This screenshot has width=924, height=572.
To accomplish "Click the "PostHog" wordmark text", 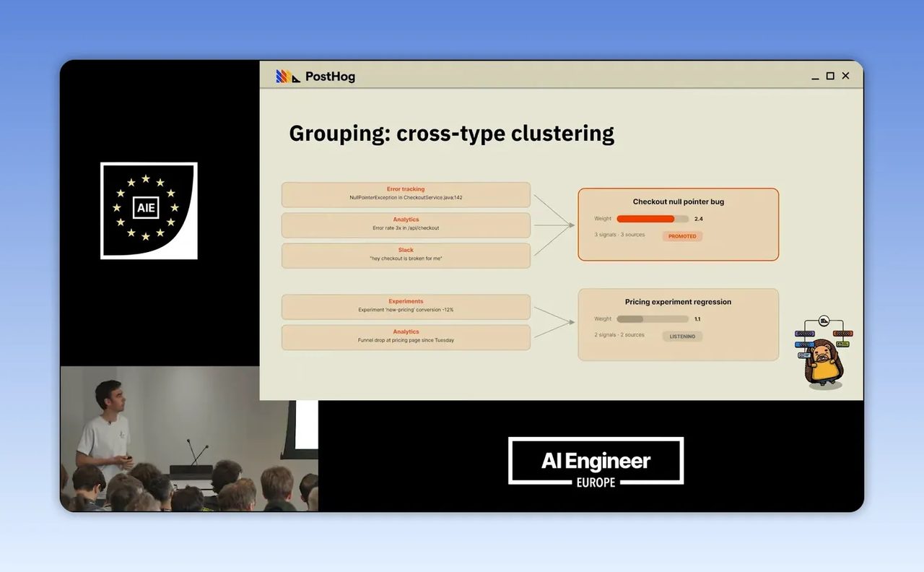I will click(x=330, y=77).
